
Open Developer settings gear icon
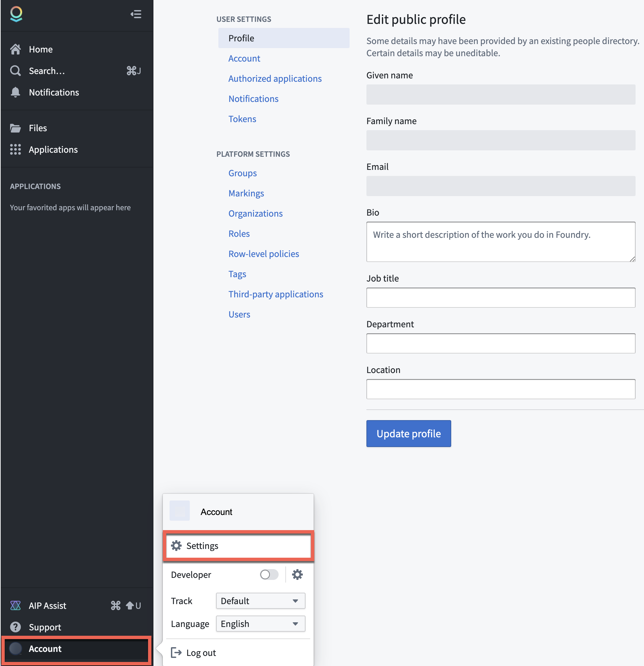pyautogui.click(x=297, y=575)
